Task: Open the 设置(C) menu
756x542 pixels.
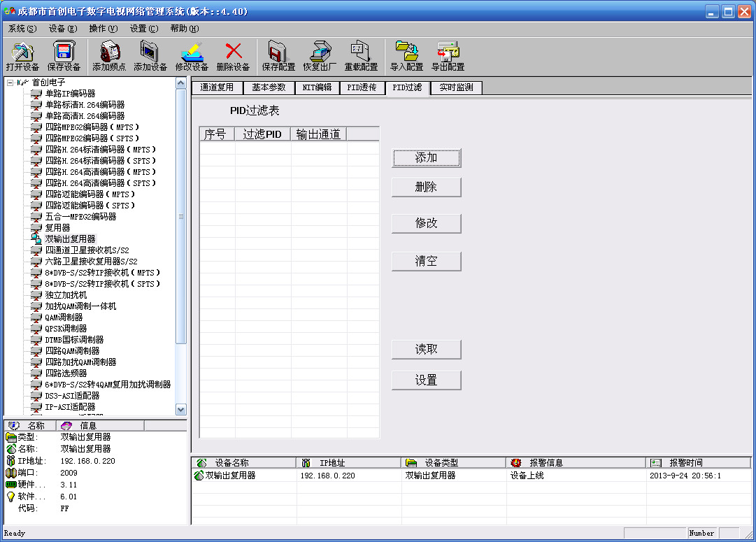Action: (143, 29)
